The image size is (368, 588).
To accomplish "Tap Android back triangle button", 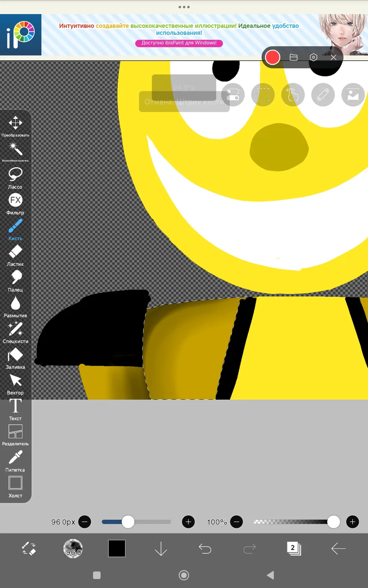I will coord(270,575).
